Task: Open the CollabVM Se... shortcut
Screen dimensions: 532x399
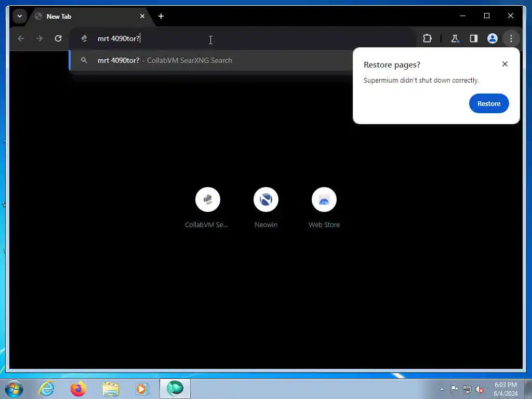Action: (207, 208)
